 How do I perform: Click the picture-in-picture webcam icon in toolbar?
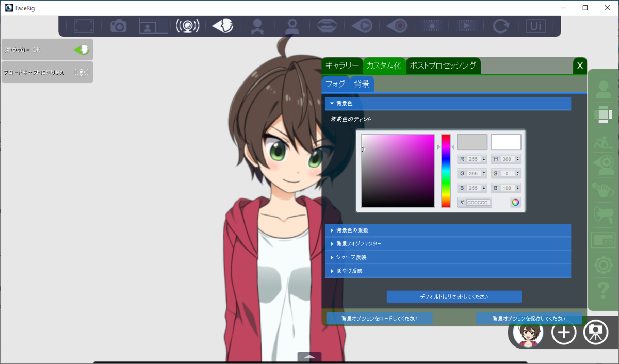point(153,26)
